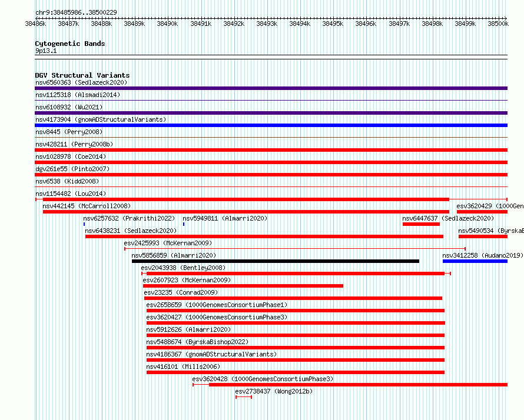Click the thin esv2425993 span line
Screen dimensions: 524x420
click(295, 249)
